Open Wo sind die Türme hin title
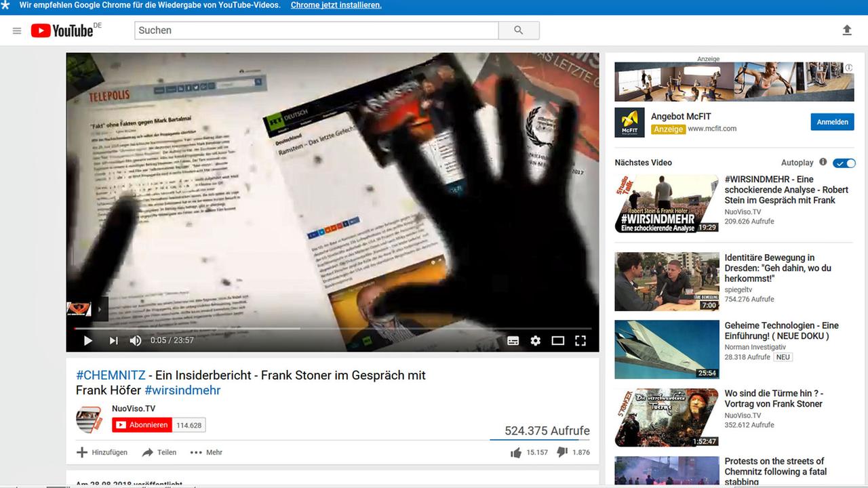 (774, 399)
